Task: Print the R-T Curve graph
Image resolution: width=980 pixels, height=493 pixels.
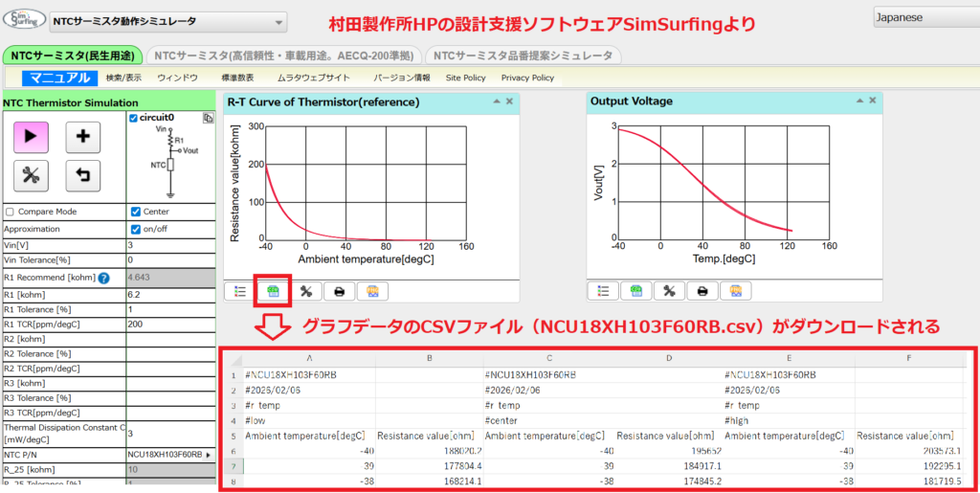Action: 340,291
